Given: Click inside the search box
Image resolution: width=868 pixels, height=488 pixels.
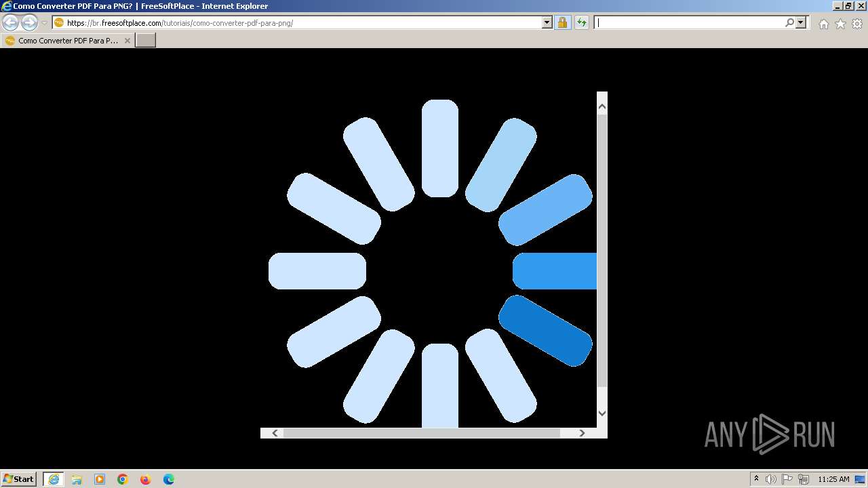Looking at the screenshot, I should (x=688, y=23).
